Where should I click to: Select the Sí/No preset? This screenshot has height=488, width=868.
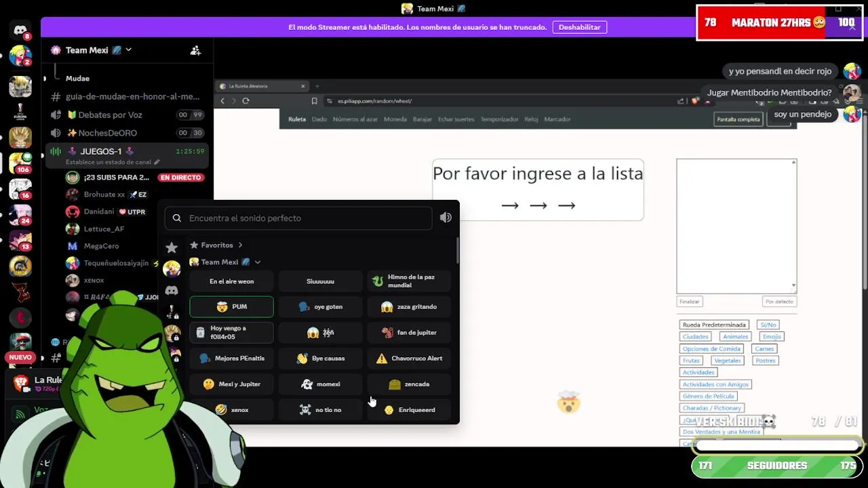coord(768,325)
